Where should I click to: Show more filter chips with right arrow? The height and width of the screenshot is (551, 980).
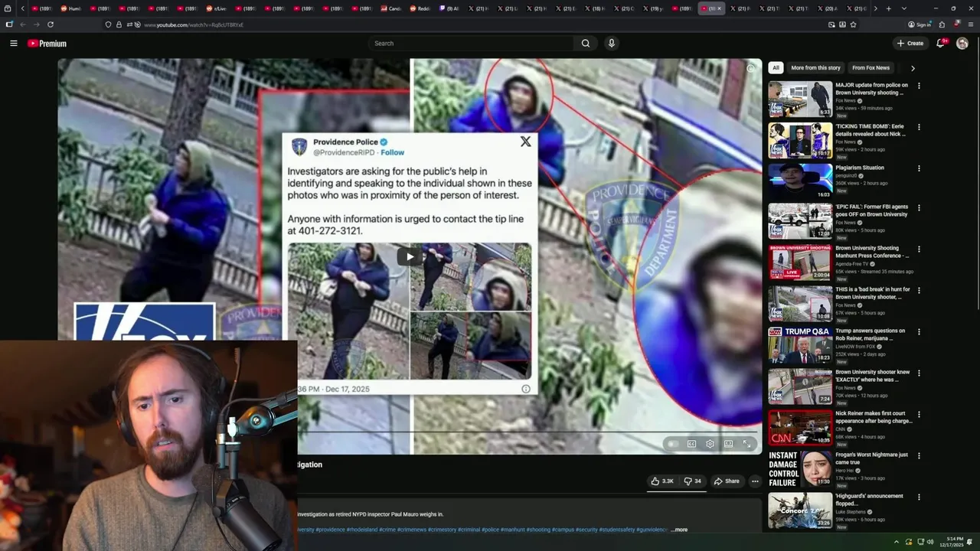click(x=913, y=68)
